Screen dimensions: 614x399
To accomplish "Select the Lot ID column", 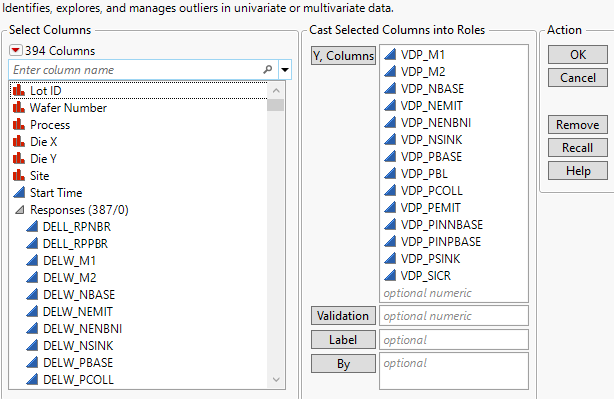I will [x=138, y=91].
